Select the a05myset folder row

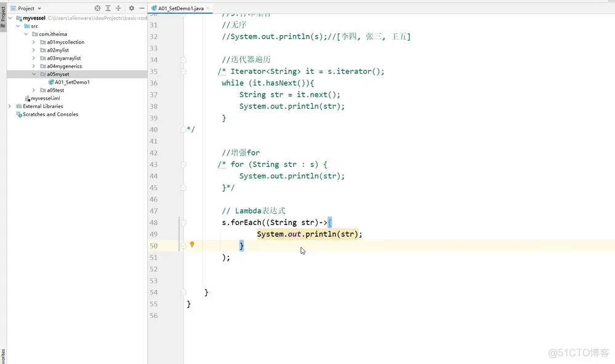tap(77, 74)
